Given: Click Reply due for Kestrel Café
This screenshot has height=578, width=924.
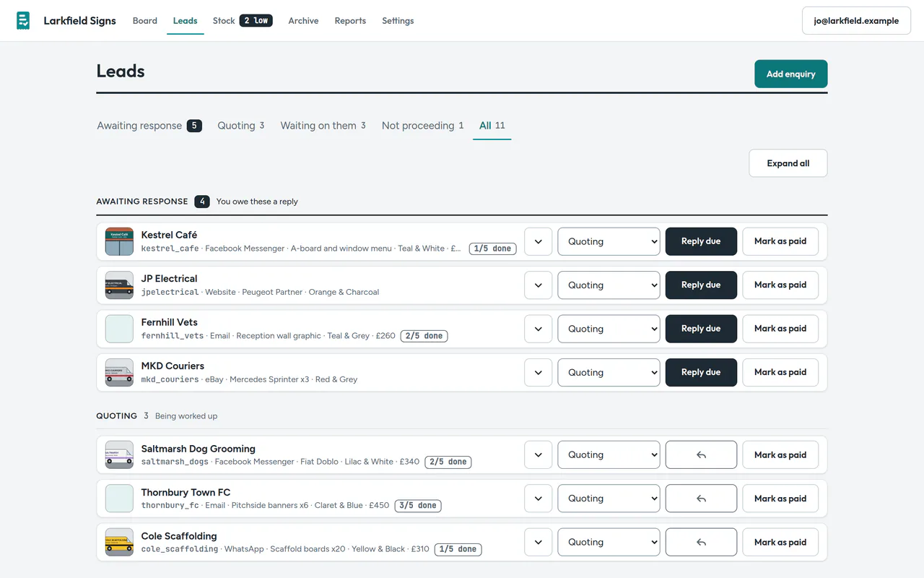Looking at the screenshot, I should point(701,241).
